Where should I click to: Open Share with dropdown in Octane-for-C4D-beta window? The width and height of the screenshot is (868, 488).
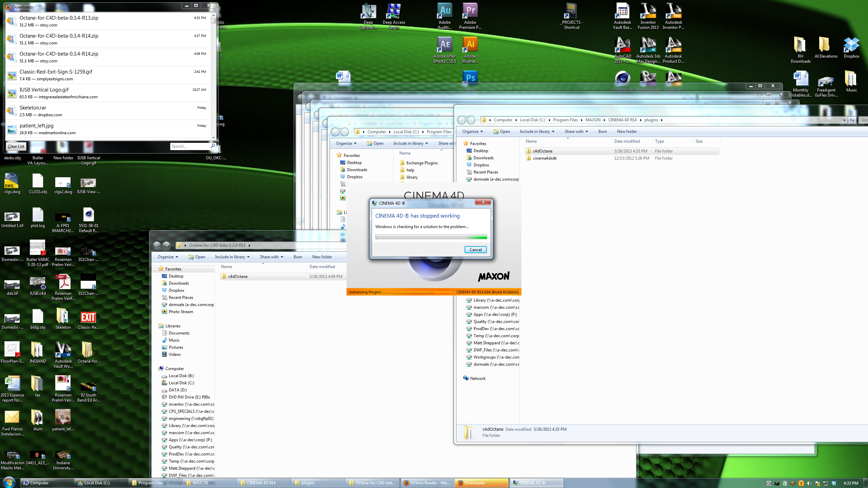pyautogui.click(x=271, y=257)
